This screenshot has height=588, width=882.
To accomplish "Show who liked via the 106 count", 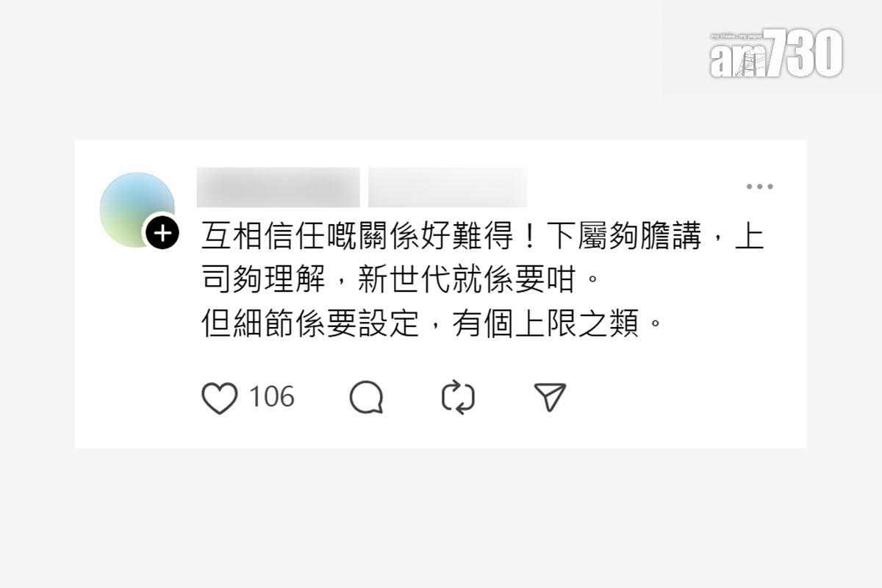I will point(271,397).
